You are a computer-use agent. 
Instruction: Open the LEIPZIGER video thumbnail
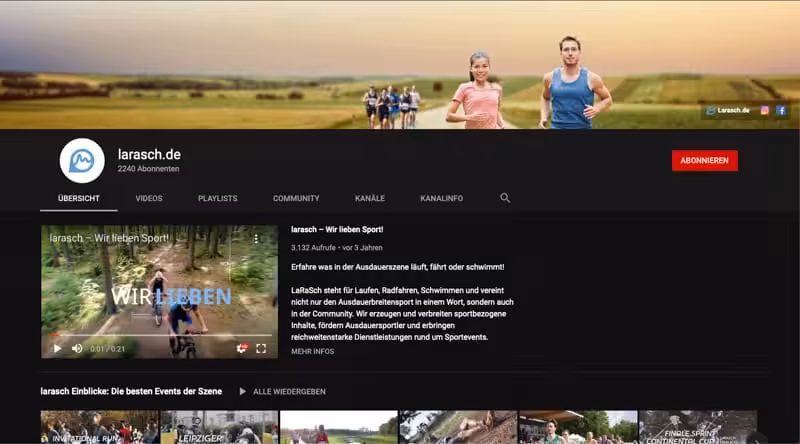pos(219,427)
